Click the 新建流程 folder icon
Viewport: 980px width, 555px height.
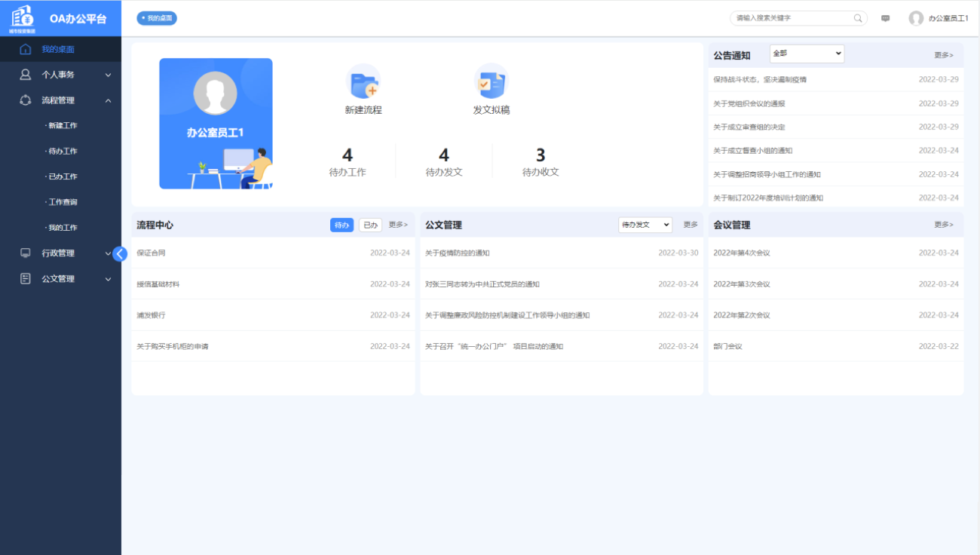pyautogui.click(x=363, y=81)
